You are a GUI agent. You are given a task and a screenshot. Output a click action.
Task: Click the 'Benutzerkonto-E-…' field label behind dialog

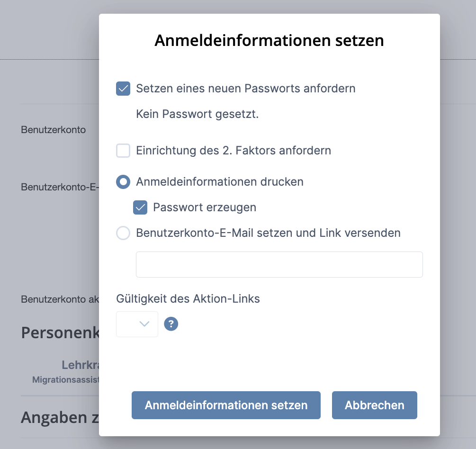[x=59, y=187]
